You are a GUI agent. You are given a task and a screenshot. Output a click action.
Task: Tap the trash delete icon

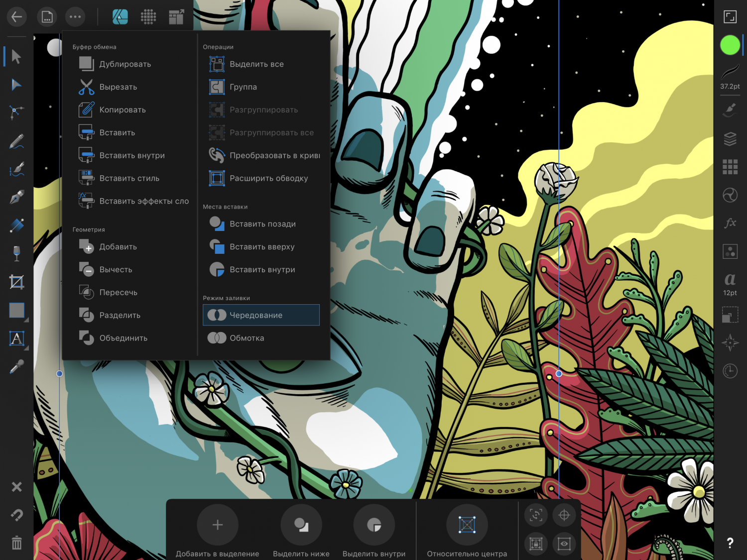tap(16, 543)
